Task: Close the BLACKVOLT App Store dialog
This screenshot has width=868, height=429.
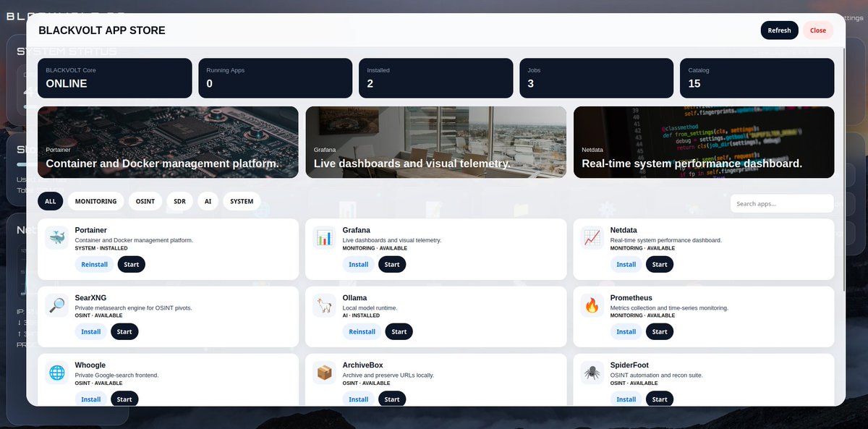Action: click(x=818, y=30)
